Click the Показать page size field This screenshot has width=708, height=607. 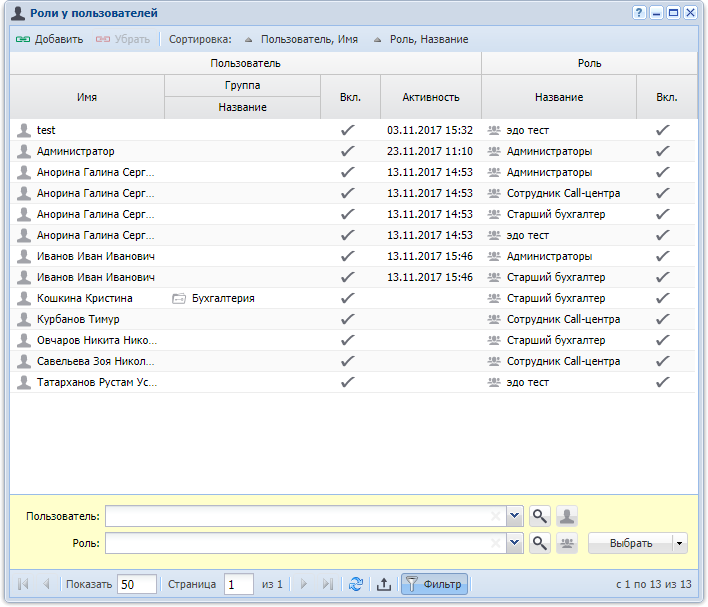tap(136, 584)
